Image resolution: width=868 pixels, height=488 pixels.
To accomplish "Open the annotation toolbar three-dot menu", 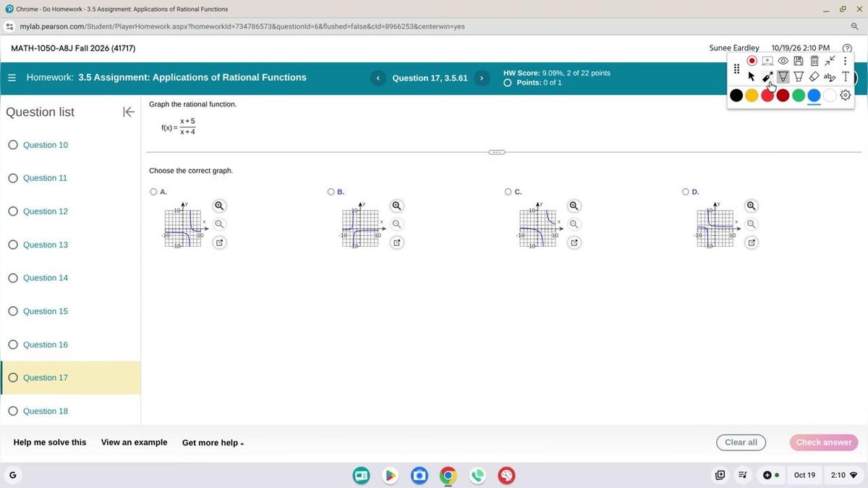I will [x=845, y=61].
